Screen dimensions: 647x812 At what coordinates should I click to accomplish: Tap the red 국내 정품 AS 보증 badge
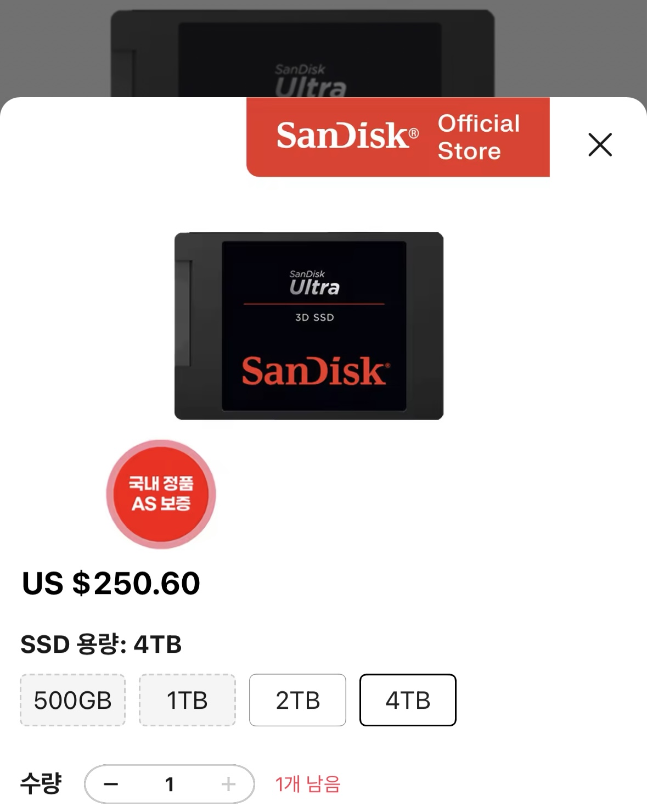pos(161,494)
